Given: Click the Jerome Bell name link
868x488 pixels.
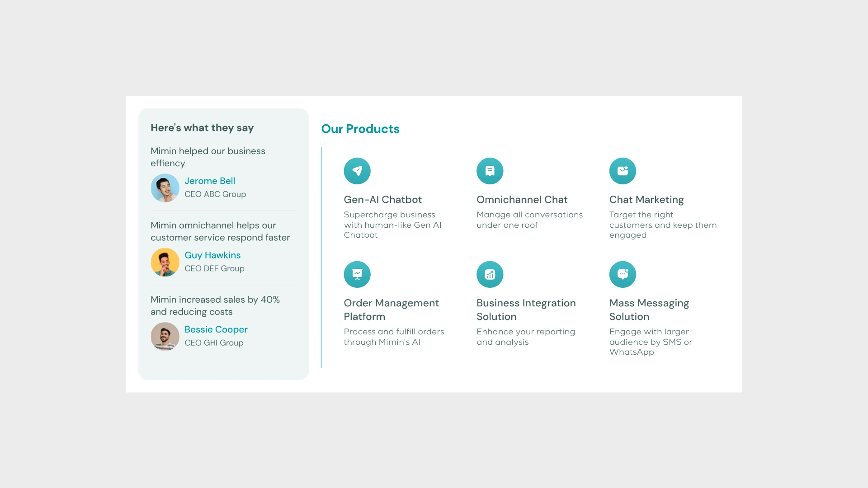Looking at the screenshot, I should 210,181.
